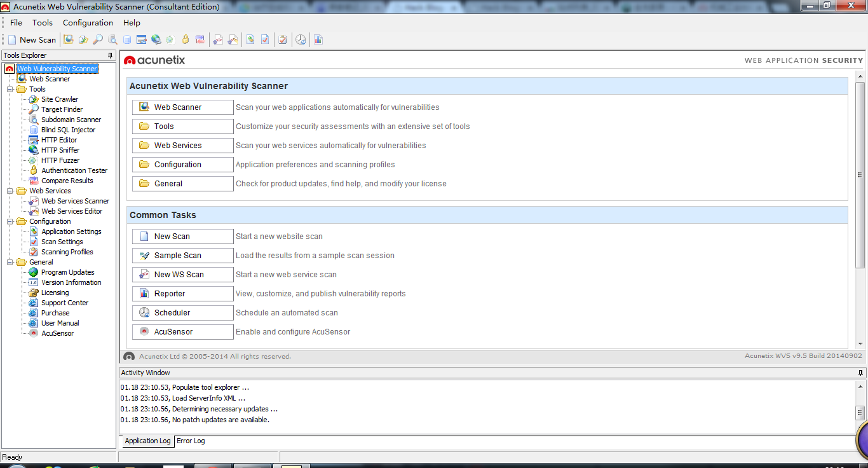
Task: Open the Configuration menu
Action: click(x=88, y=22)
